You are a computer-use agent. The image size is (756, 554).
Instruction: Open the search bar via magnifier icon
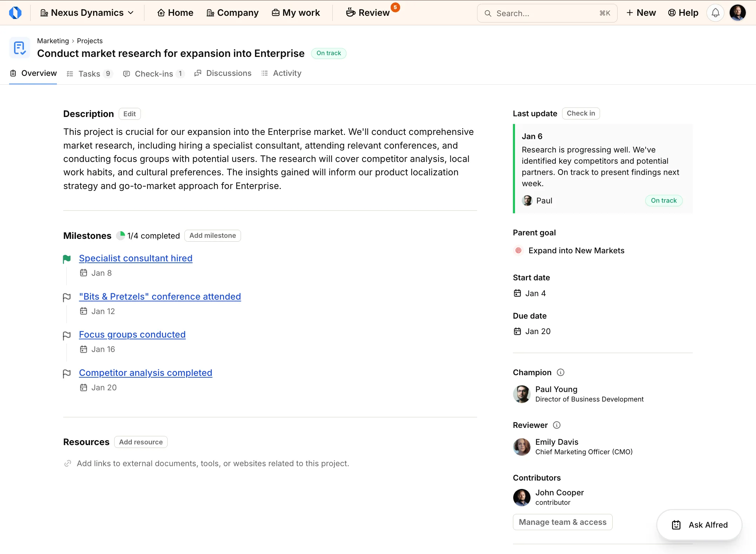[x=488, y=13]
